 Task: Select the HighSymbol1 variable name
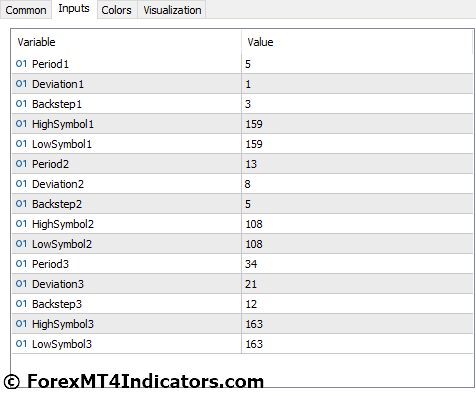pos(63,124)
